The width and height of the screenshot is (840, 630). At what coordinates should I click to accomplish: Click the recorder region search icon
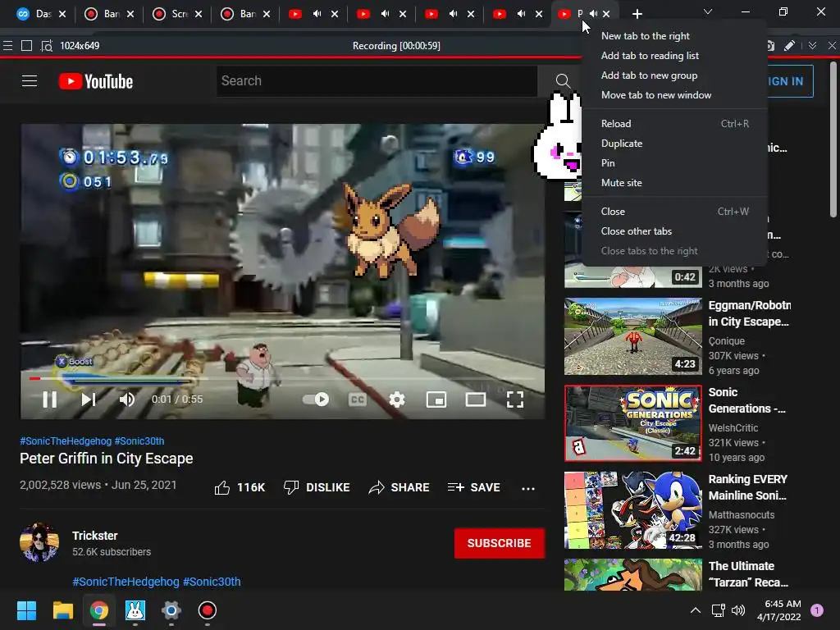click(x=47, y=46)
